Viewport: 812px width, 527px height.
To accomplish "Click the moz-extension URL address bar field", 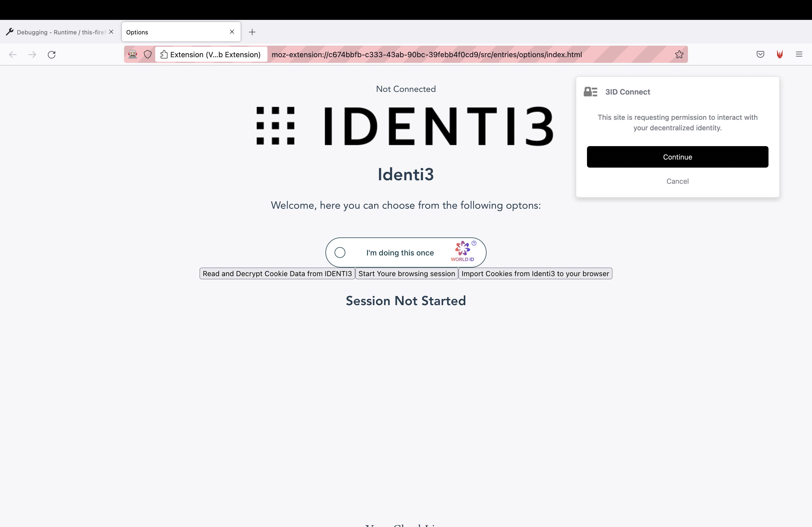I will [x=427, y=54].
